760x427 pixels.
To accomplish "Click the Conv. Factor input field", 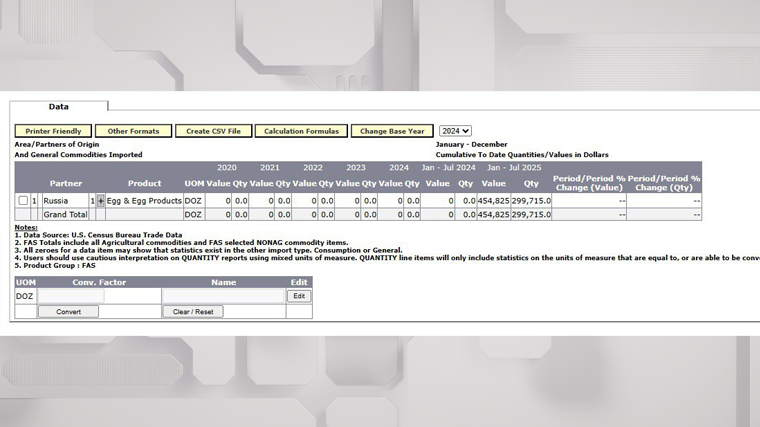I will tap(71, 296).
